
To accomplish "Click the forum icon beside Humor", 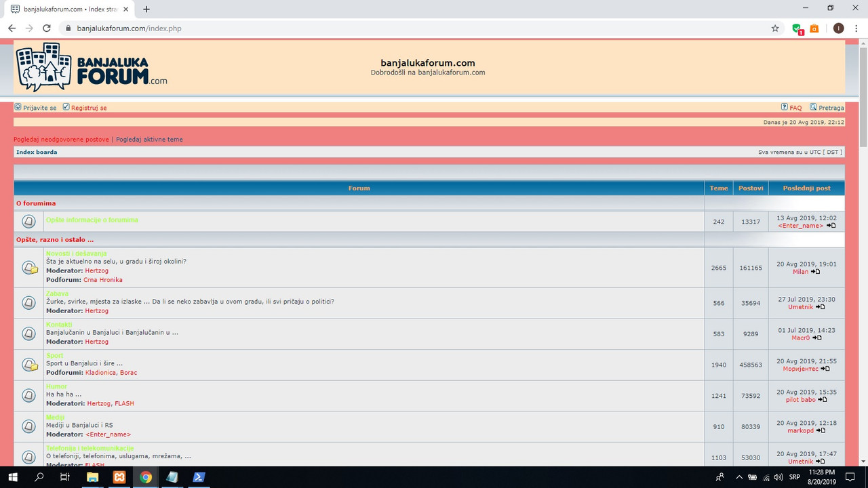I will click(x=28, y=396).
